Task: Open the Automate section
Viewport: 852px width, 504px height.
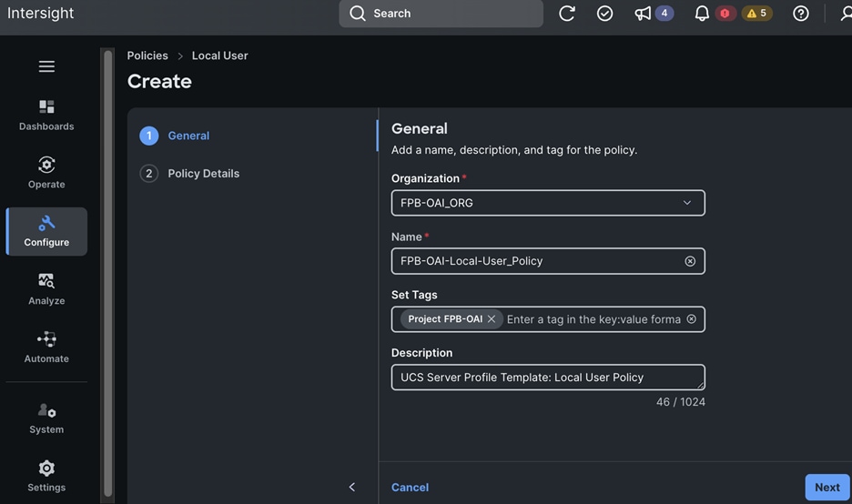Action: (46, 348)
